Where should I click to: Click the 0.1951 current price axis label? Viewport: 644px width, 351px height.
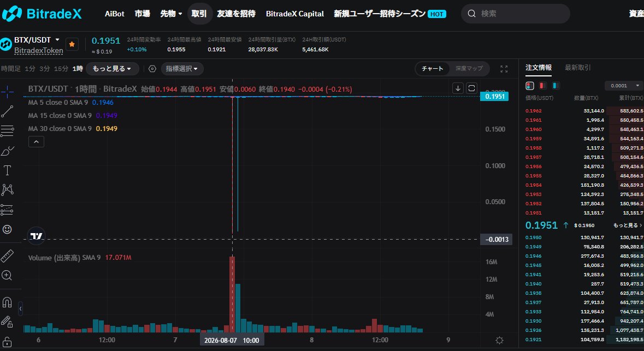494,97
